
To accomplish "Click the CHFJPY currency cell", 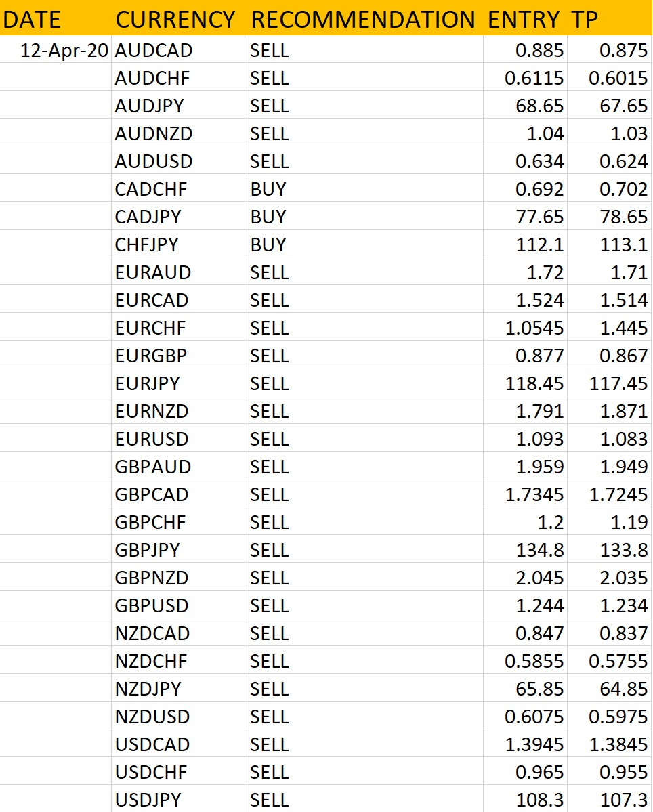I will (x=179, y=244).
